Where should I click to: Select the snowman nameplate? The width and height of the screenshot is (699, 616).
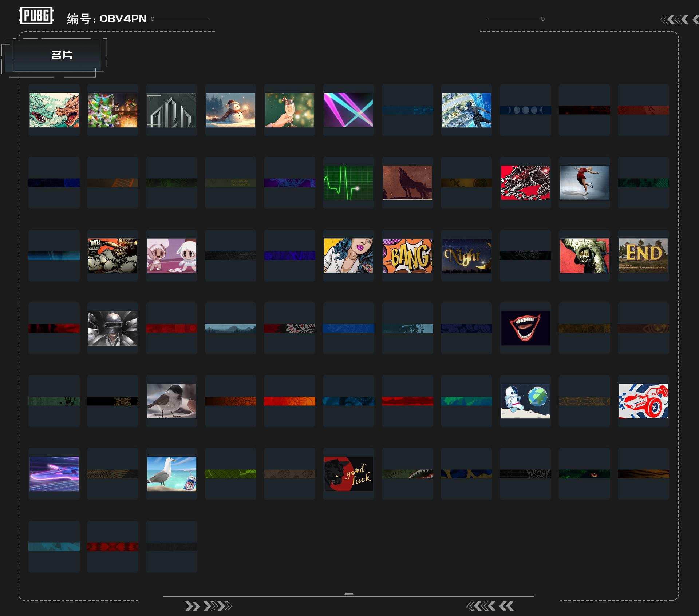point(231,110)
